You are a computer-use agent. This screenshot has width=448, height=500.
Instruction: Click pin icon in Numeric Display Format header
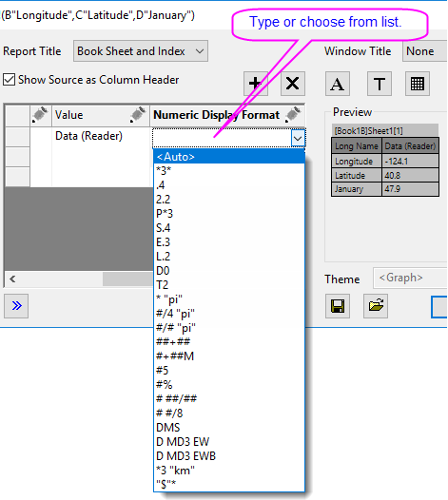click(x=293, y=114)
